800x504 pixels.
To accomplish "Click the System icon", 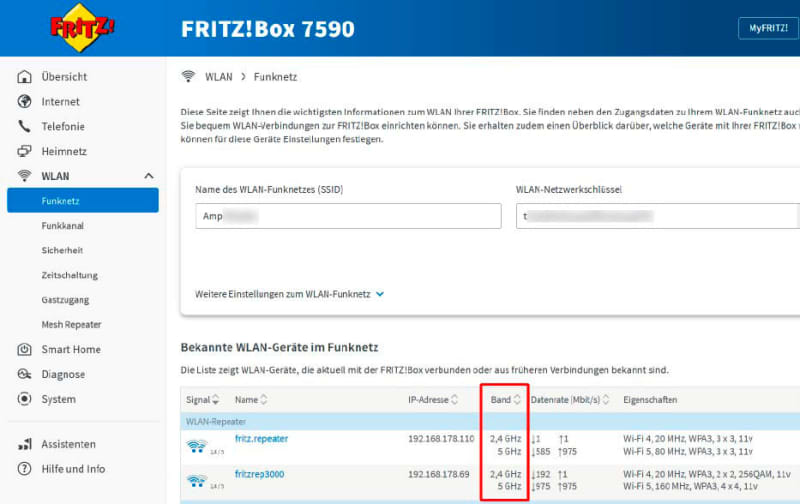I will click(24, 399).
